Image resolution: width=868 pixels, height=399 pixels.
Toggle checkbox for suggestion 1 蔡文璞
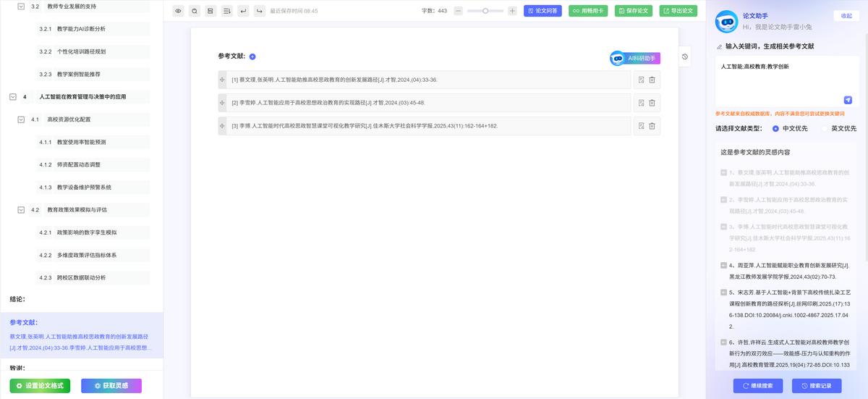tap(723, 172)
